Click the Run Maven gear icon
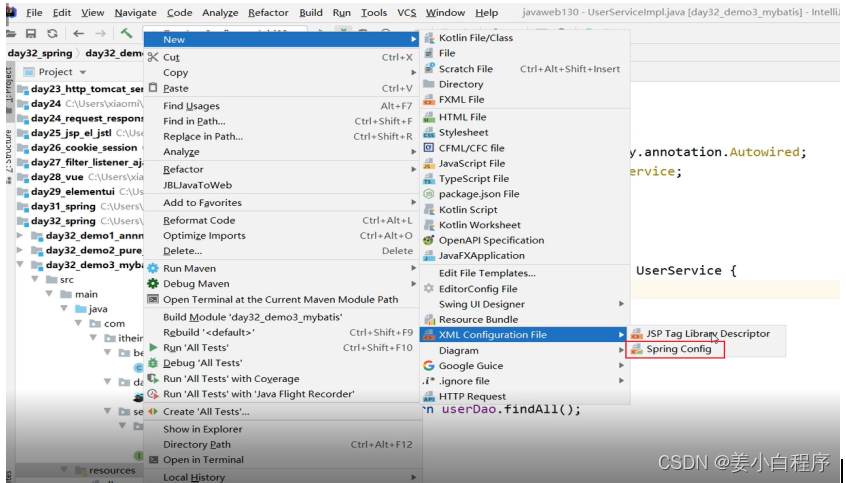 153,268
